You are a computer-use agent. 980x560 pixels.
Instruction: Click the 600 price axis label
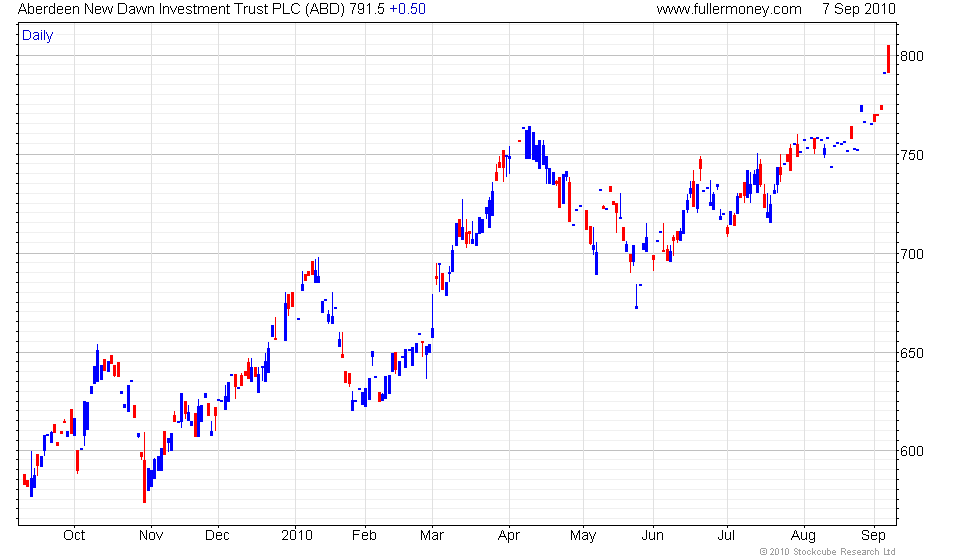[x=914, y=452]
